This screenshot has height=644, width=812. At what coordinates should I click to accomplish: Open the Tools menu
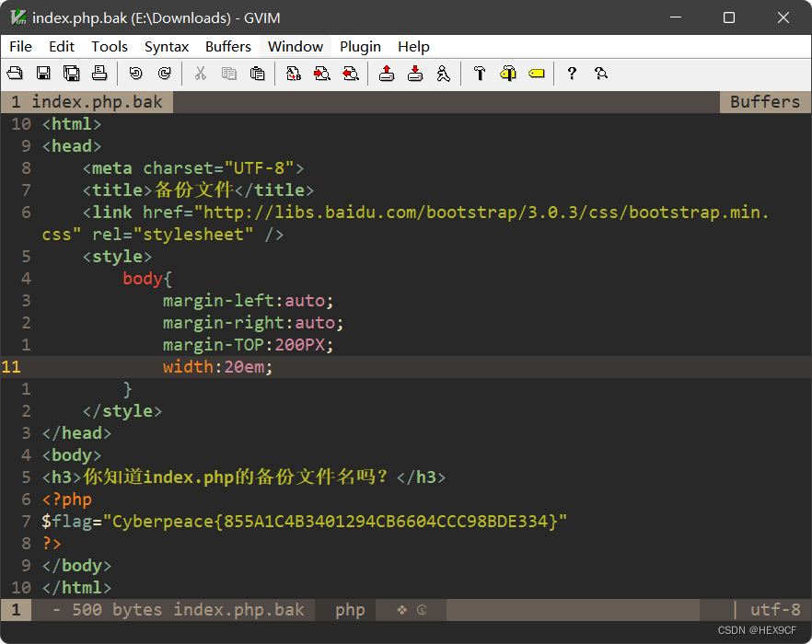pos(110,47)
